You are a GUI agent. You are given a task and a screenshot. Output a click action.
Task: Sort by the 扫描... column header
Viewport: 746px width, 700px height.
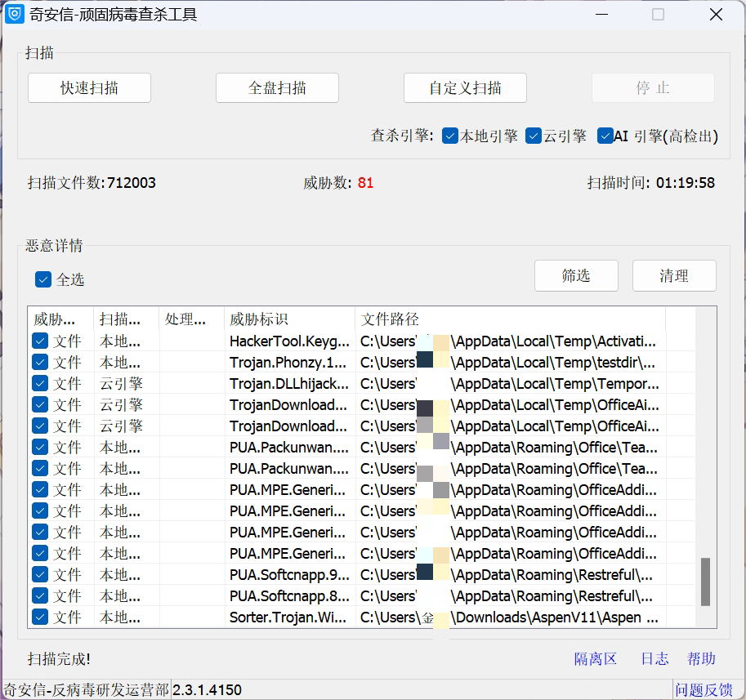pos(127,319)
